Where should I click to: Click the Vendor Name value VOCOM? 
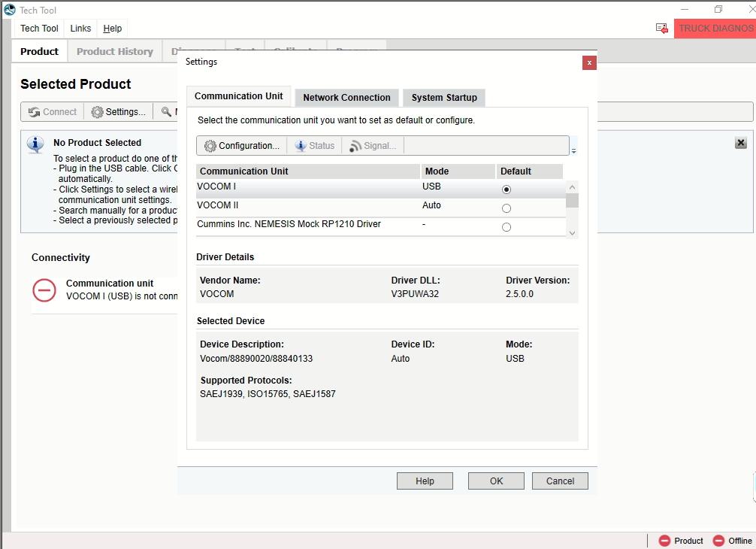tap(217, 294)
